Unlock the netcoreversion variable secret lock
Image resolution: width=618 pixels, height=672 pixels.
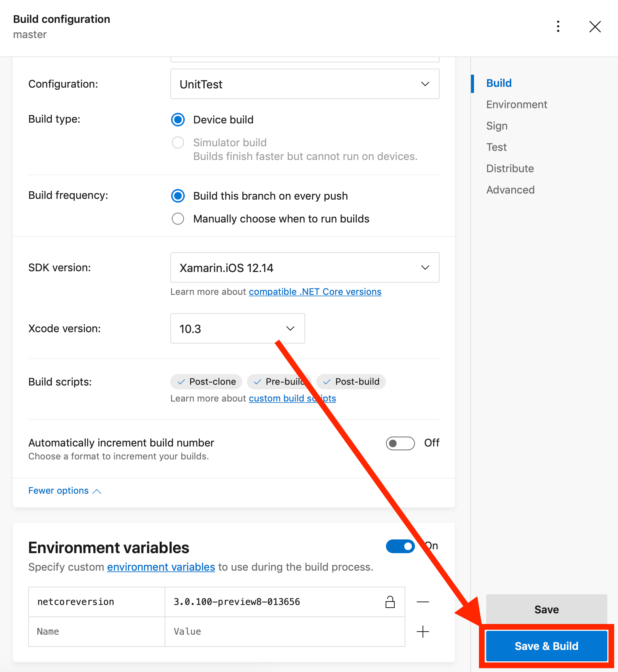[x=390, y=602]
